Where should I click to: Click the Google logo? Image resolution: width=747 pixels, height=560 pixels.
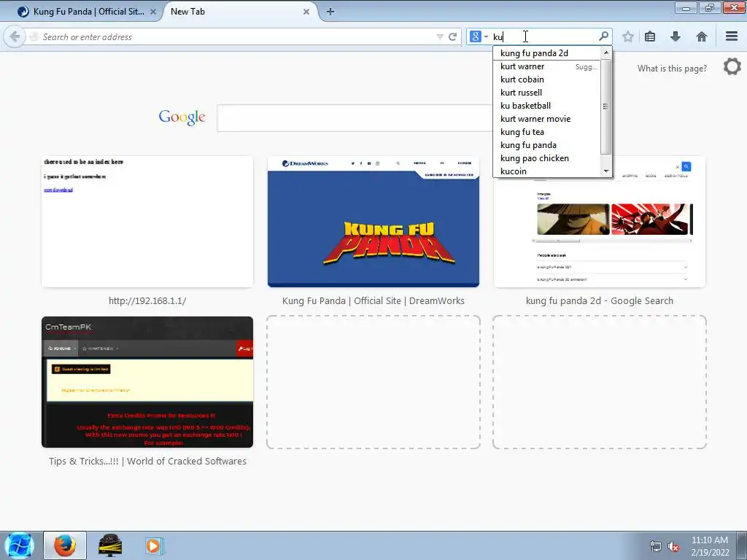(182, 117)
